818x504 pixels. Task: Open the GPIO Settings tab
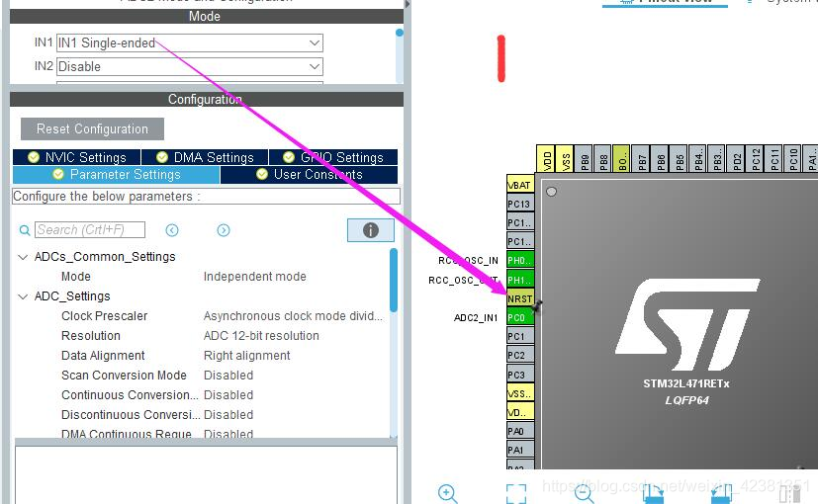pos(333,157)
